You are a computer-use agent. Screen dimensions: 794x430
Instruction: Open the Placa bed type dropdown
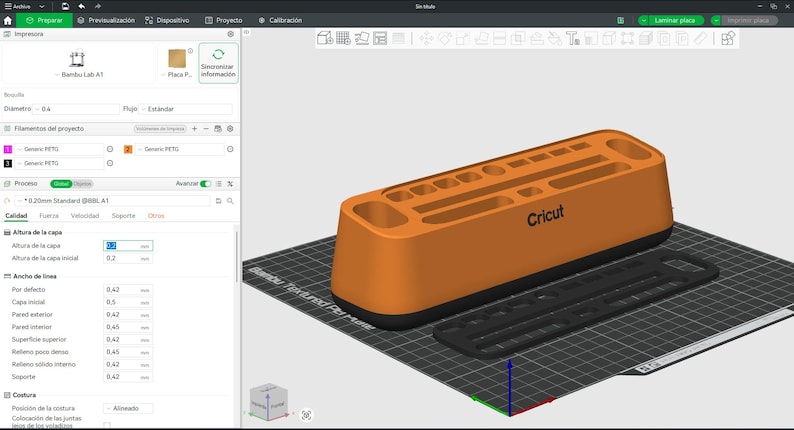(176, 74)
